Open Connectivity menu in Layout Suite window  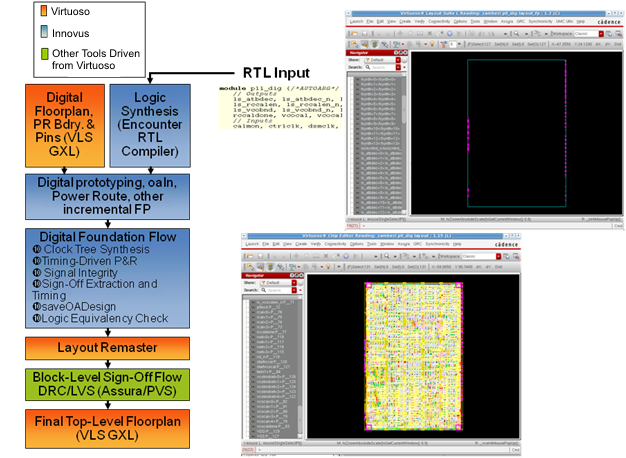point(439,22)
